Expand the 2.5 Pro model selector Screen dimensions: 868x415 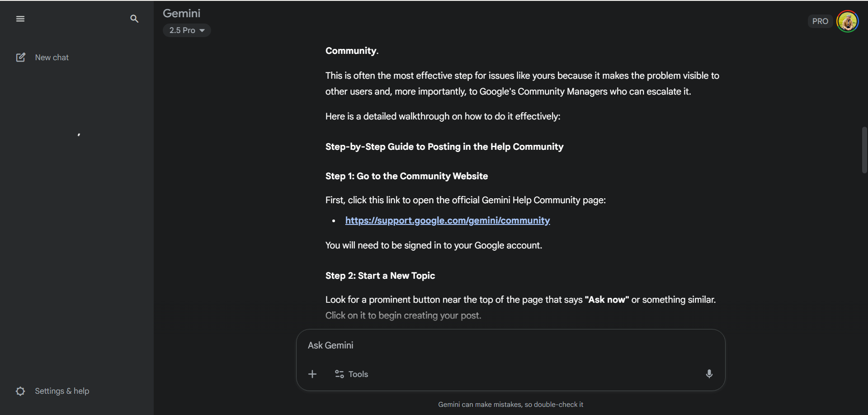183,30
